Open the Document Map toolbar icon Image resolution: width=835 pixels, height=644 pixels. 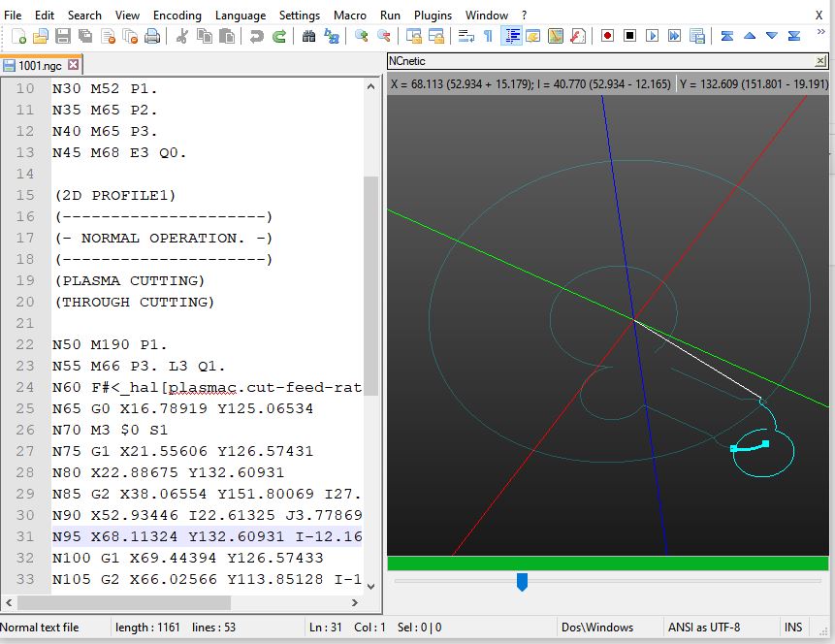point(556,36)
